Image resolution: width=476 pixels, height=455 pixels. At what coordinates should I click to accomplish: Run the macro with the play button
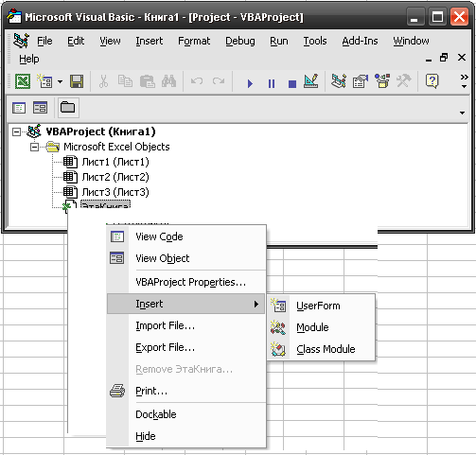pos(250,83)
